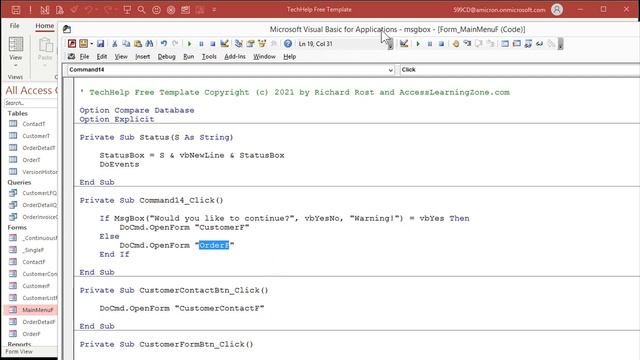
Task: Open the Insert menu in VBA editor
Action: click(x=142, y=57)
